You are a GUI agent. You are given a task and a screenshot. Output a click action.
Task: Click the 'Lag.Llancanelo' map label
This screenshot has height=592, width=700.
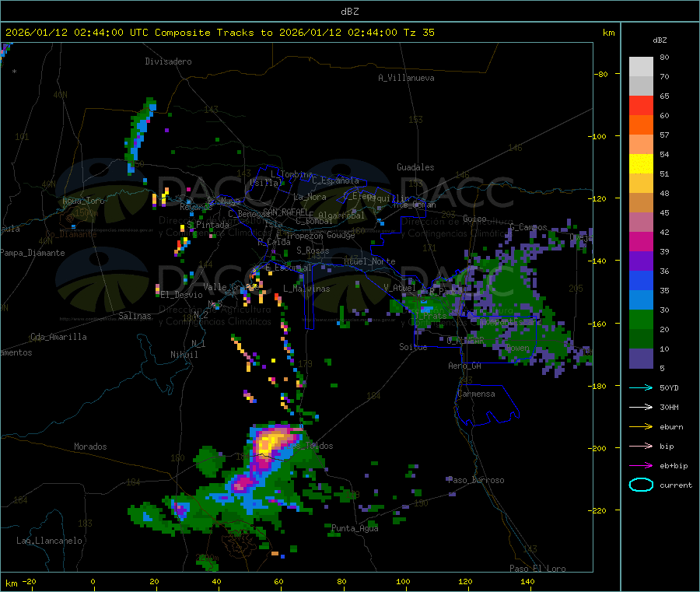(49, 541)
